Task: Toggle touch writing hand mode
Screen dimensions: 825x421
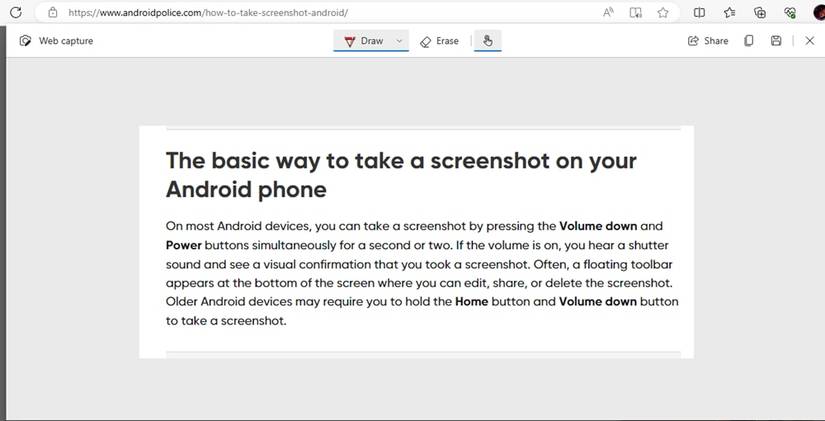Action: (x=488, y=41)
